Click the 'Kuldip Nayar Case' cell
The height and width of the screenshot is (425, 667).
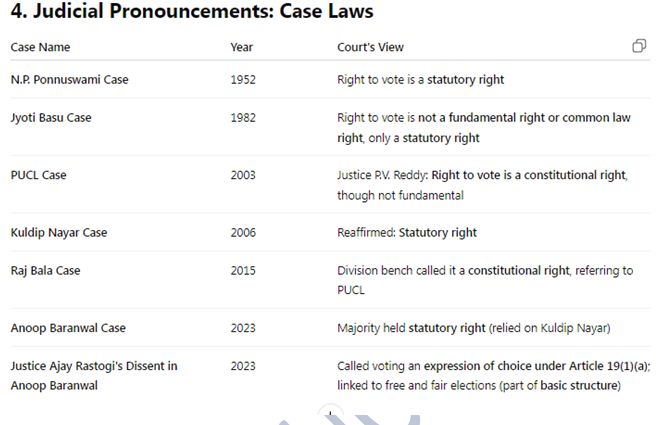coord(59,232)
